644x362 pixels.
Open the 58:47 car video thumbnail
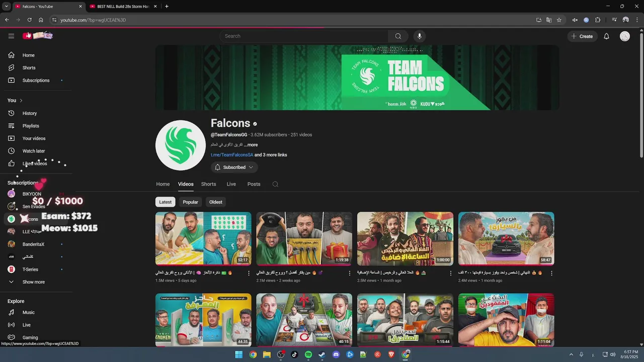506,238
